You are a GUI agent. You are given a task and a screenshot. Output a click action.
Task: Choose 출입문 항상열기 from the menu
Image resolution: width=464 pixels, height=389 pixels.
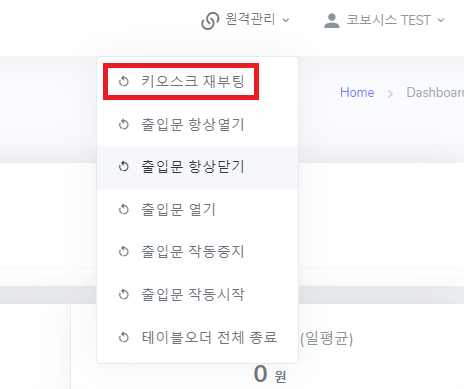pos(197,125)
